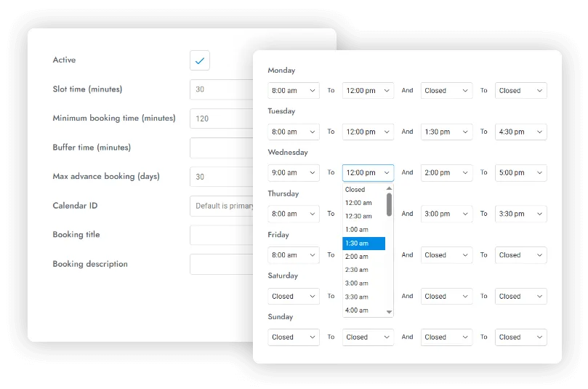Select 3:00 am in open list
Image resolution: width=588 pixels, height=389 pixels.
pos(363,284)
